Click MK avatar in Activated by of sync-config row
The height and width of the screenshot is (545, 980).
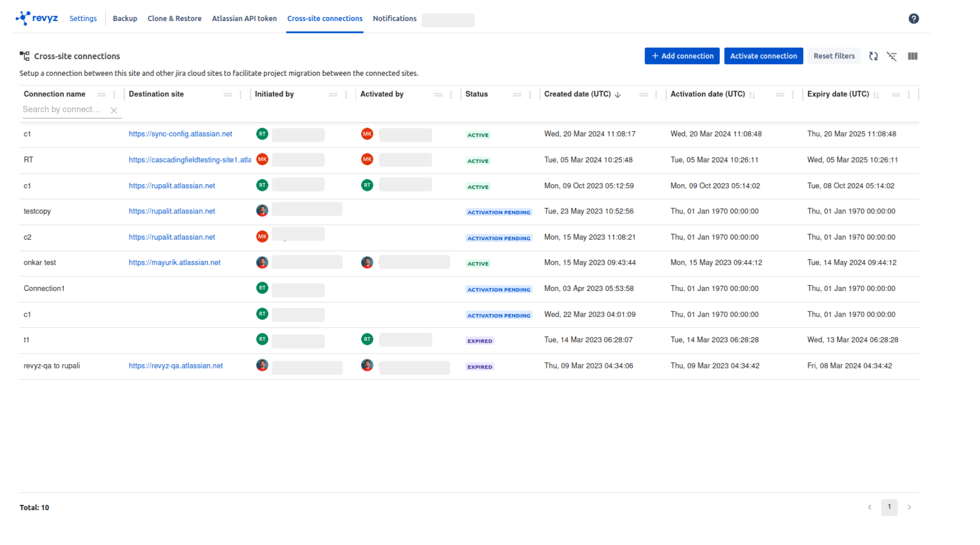click(367, 134)
